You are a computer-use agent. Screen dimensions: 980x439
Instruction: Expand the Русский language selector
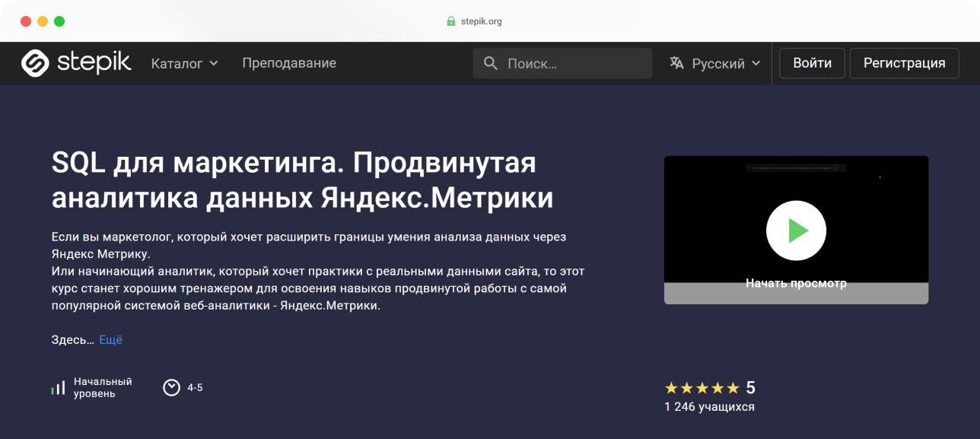tap(715, 63)
